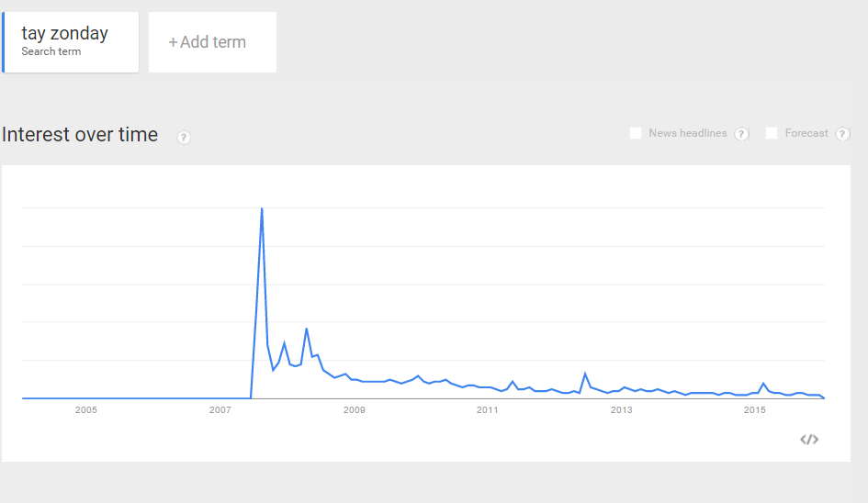Select 2007 label on time axis
Image resolution: width=868 pixels, height=503 pixels.
(x=220, y=410)
